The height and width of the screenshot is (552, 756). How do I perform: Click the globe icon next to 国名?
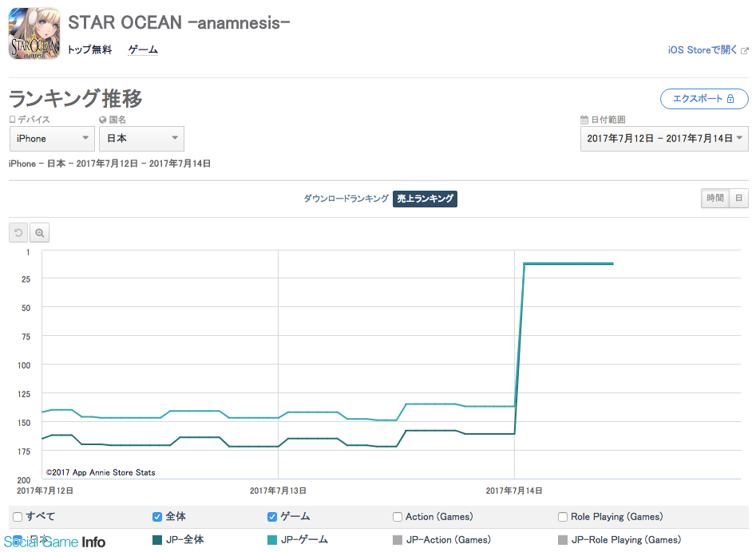click(102, 120)
